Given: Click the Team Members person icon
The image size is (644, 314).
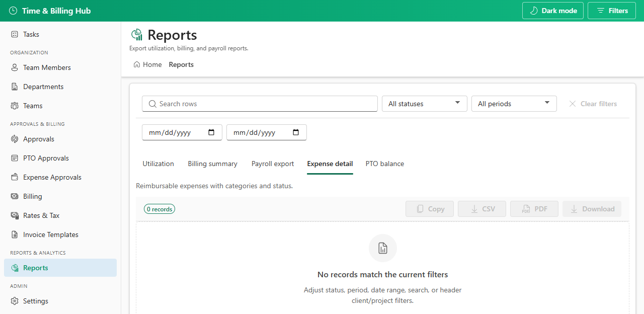Looking at the screenshot, I should click(x=15, y=67).
